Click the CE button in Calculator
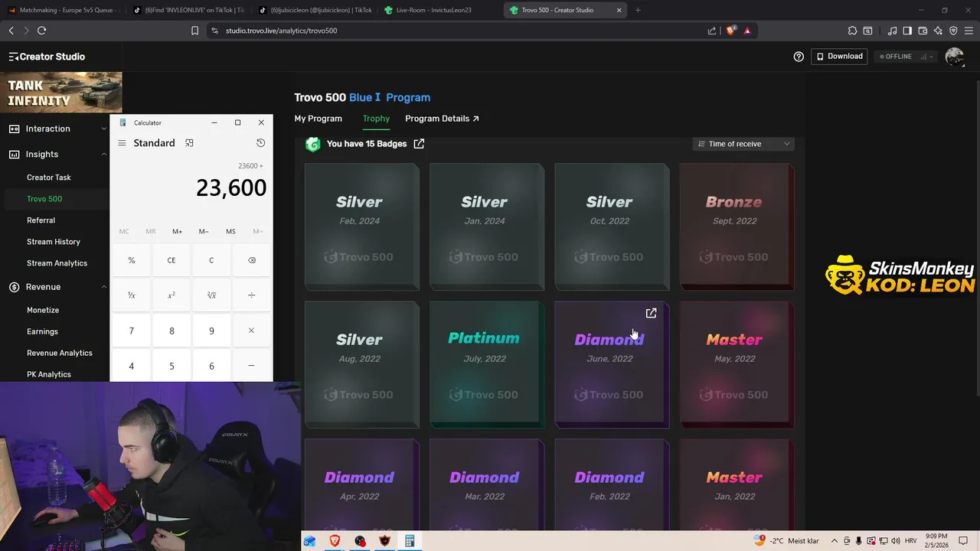Image resolution: width=980 pixels, height=551 pixels. [171, 260]
